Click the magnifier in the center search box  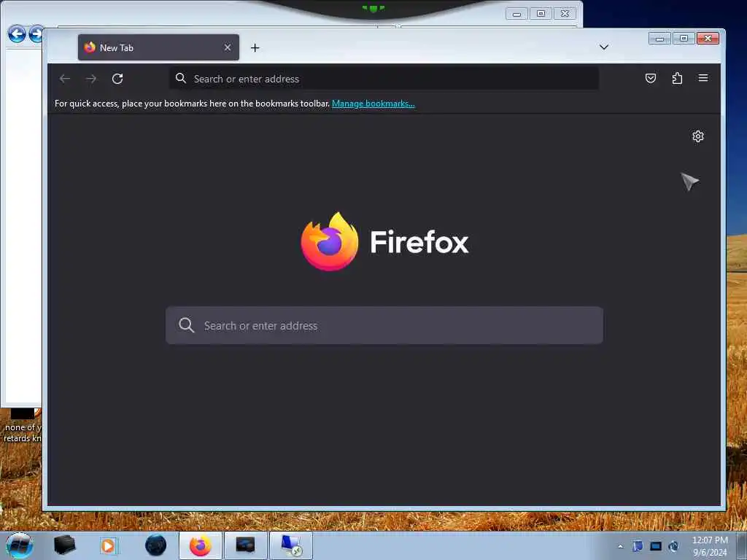[186, 325]
